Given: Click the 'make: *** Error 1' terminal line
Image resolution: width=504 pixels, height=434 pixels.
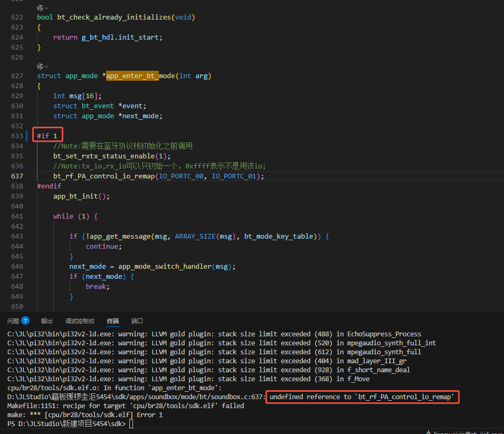Looking at the screenshot, I should 85,415.
